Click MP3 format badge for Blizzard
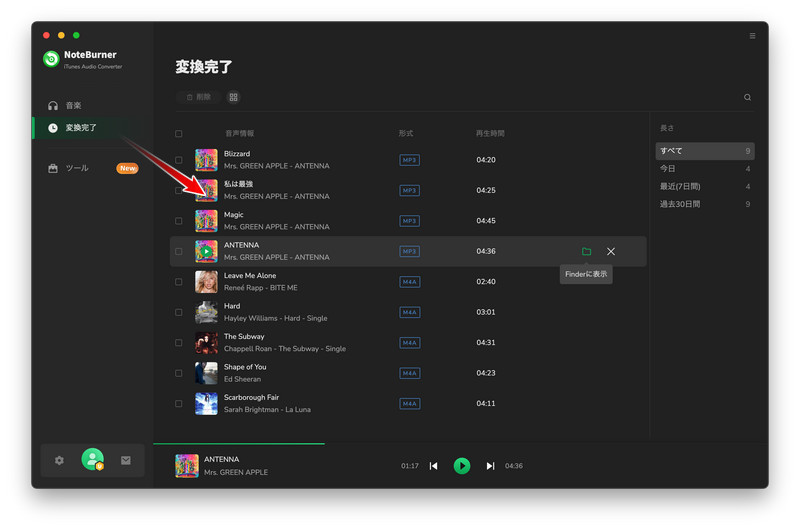Viewport: 800px width, 530px height. [409, 160]
